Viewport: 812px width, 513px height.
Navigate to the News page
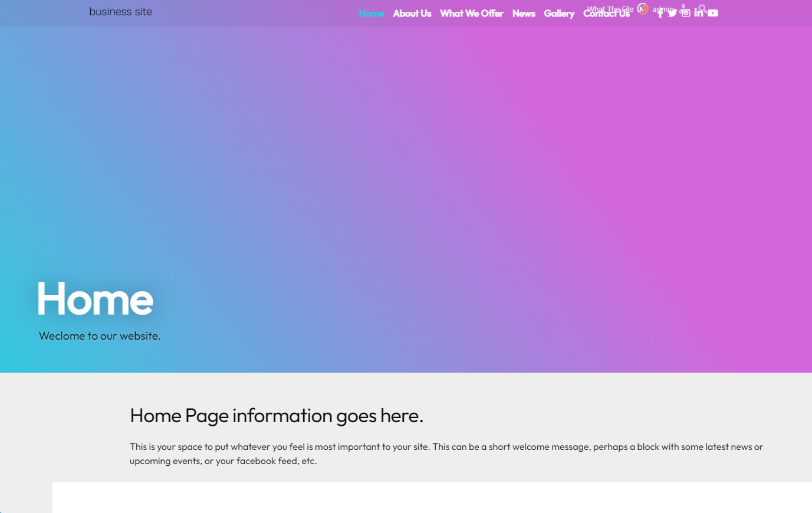coord(524,14)
